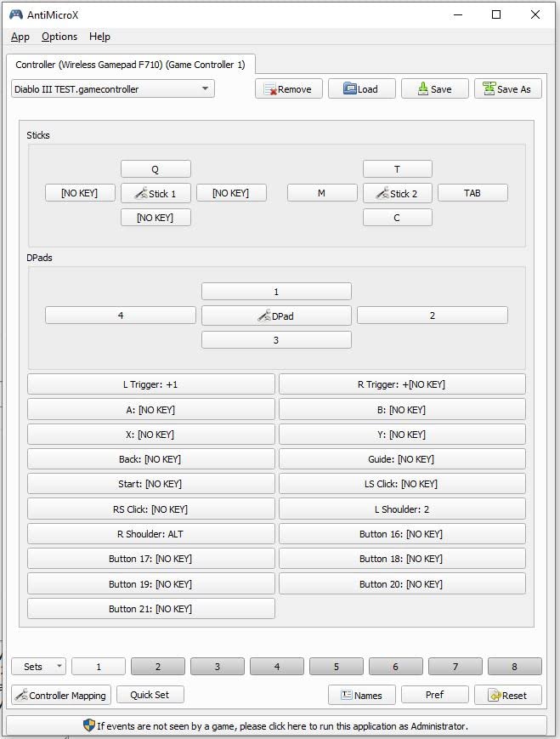This screenshot has height=739, width=560.
Task: Select the Game Controller 1 tab
Action: tap(130, 65)
